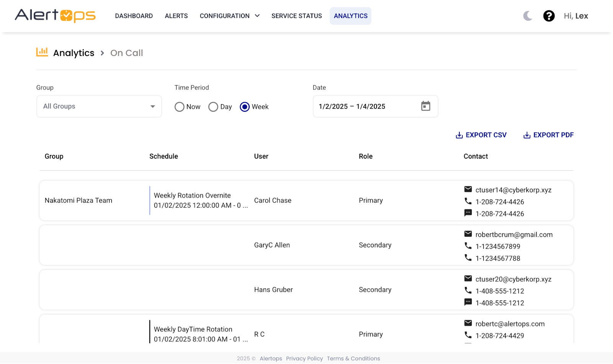613x364 pixels.
Task: Open the All Groups dropdown
Action: [99, 106]
